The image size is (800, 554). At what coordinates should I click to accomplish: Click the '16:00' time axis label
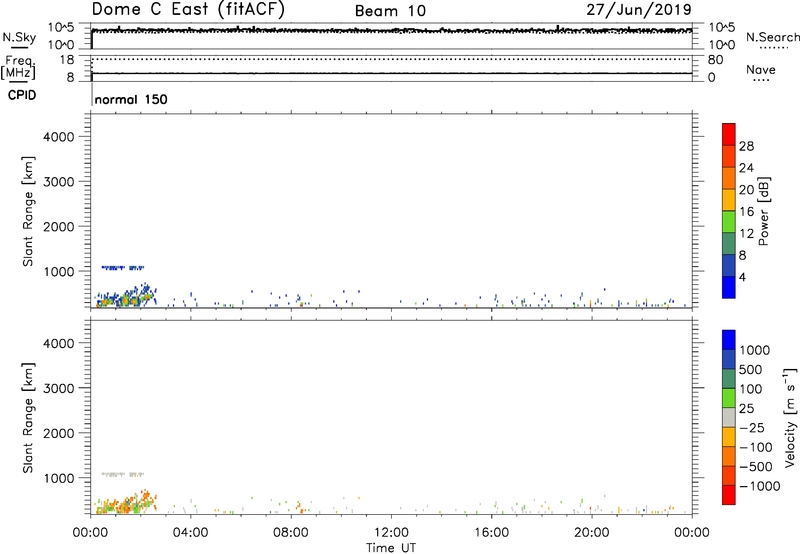click(x=491, y=533)
